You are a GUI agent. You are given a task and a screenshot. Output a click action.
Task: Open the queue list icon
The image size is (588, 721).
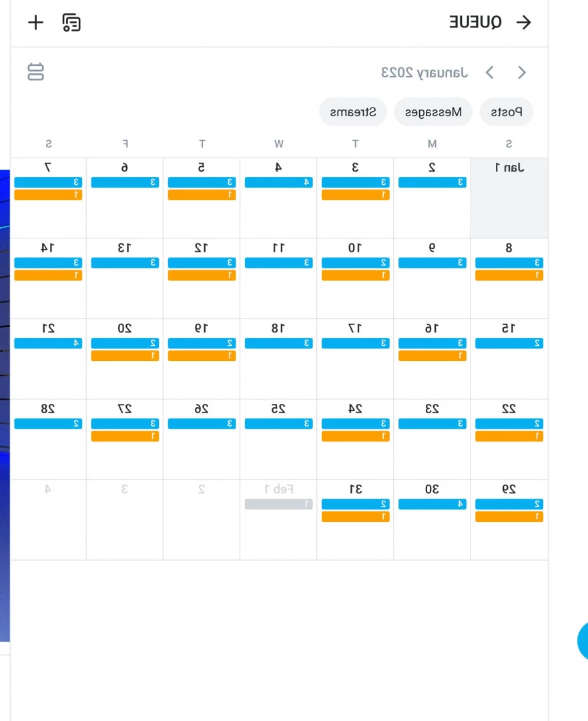click(71, 23)
